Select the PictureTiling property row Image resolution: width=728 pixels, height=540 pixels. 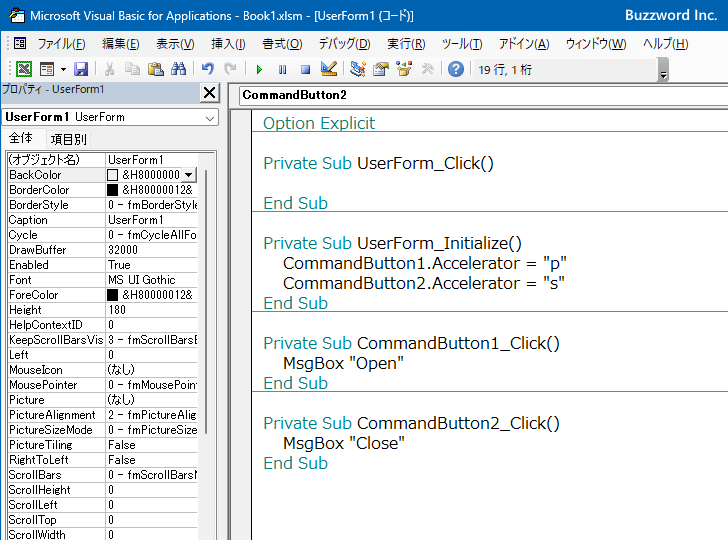(x=102, y=445)
